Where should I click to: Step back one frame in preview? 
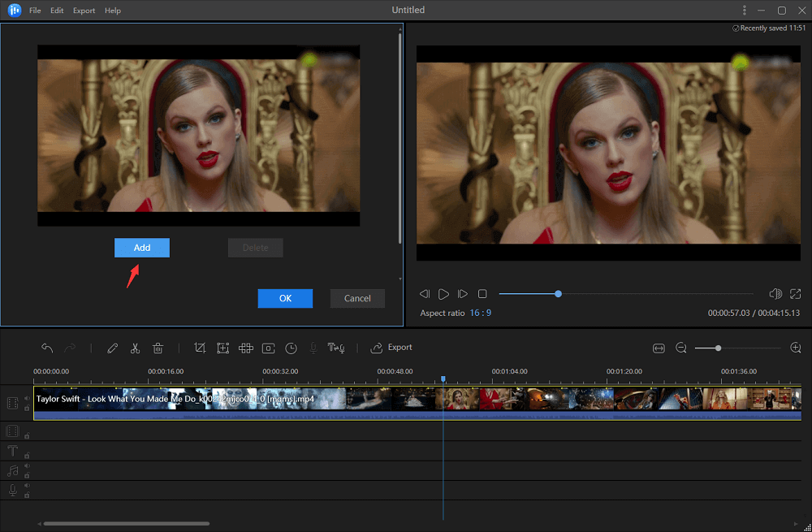click(x=425, y=294)
